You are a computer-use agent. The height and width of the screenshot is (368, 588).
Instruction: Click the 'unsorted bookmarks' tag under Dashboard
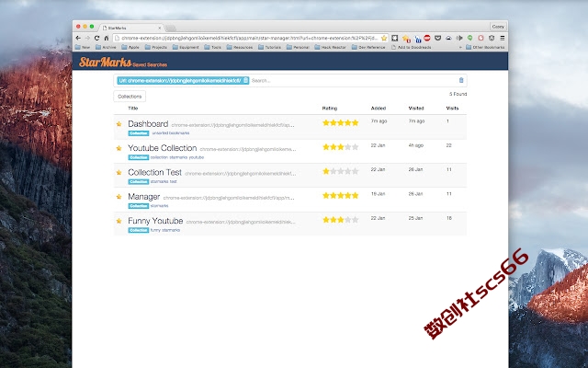(171, 132)
